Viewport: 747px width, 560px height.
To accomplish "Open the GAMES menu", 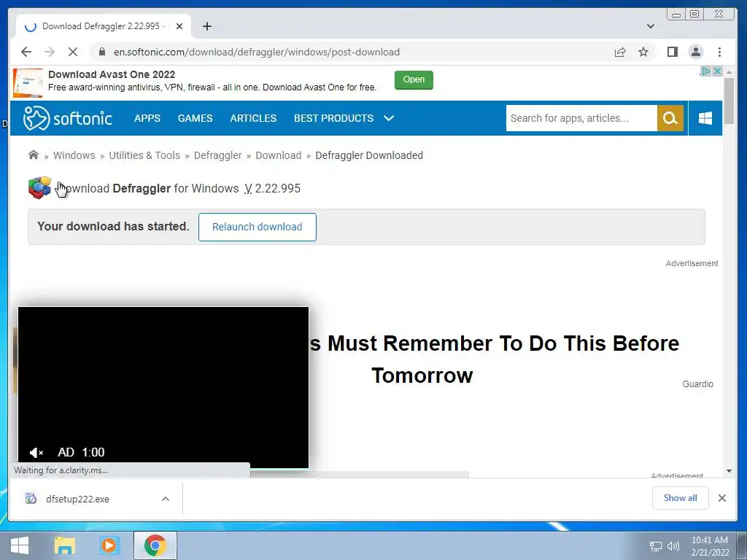I will point(195,118).
